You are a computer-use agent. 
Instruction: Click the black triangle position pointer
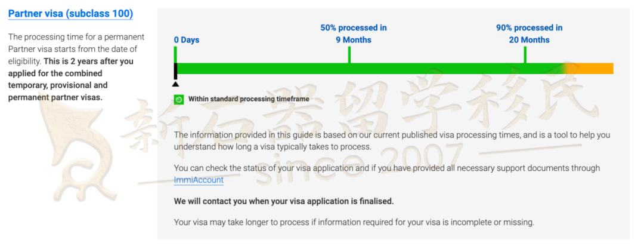coord(175,84)
